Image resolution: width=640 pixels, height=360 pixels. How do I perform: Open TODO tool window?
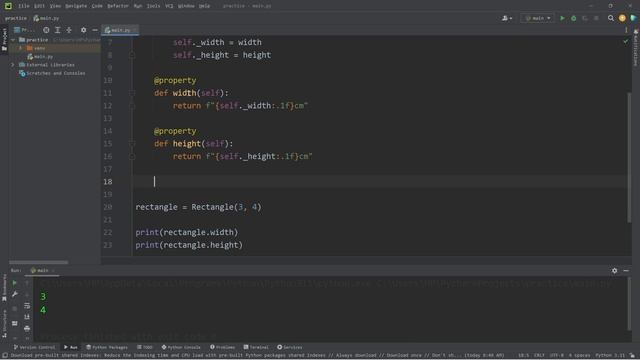145,347
